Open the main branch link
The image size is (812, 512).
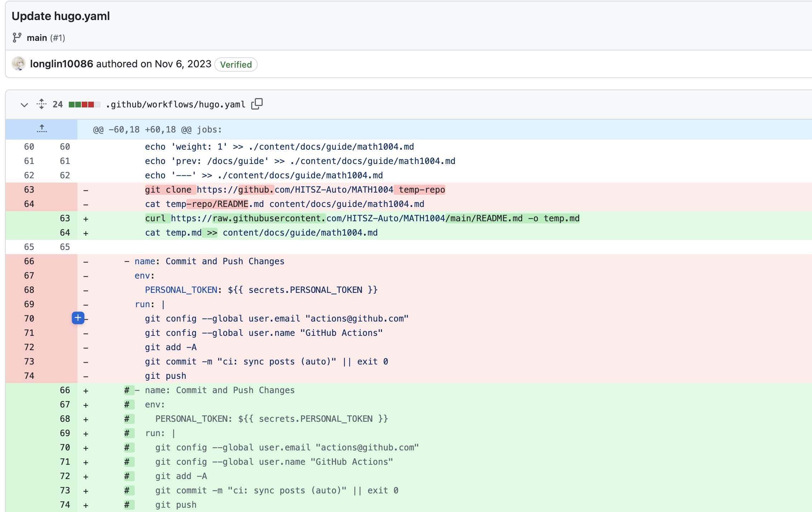37,37
